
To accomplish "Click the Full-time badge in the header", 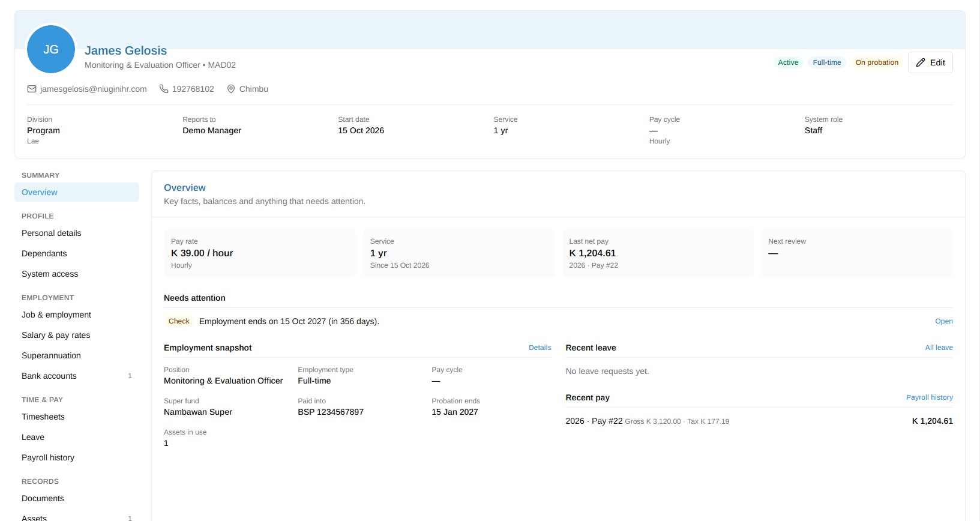I will (827, 62).
